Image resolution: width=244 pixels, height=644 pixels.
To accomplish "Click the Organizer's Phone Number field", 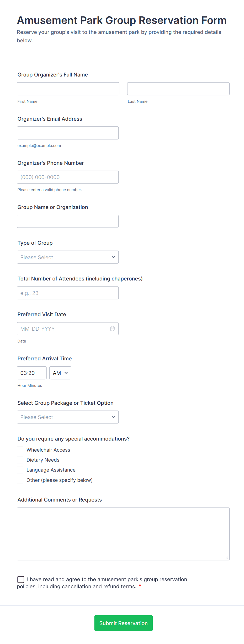I will click(x=68, y=177).
